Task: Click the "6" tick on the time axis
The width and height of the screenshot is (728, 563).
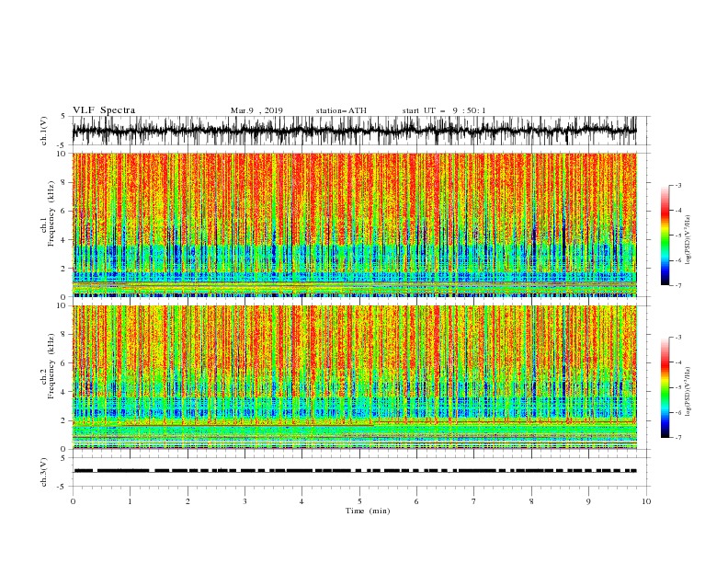Action: (416, 501)
